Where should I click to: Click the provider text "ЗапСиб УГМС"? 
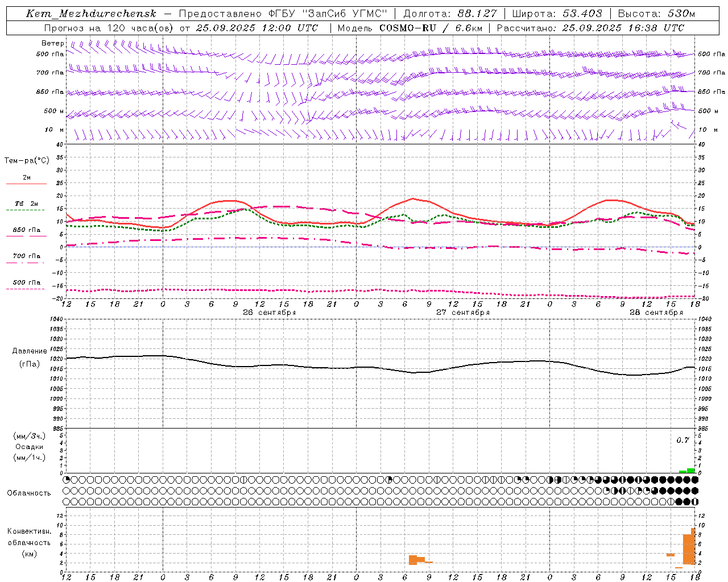[x=345, y=14]
